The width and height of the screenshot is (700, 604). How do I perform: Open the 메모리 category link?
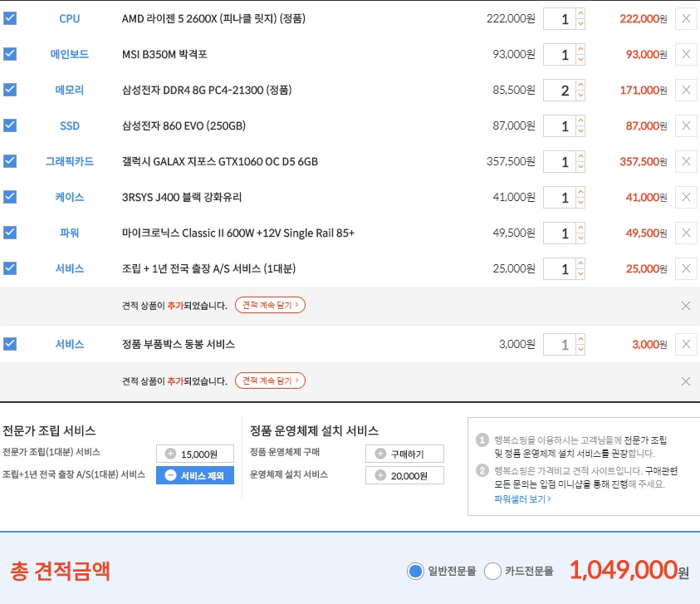point(70,91)
